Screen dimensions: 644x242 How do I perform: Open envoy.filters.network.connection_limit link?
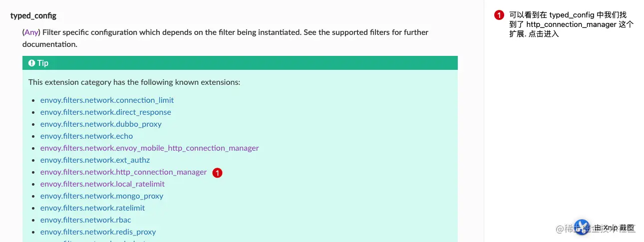pos(107,100)
